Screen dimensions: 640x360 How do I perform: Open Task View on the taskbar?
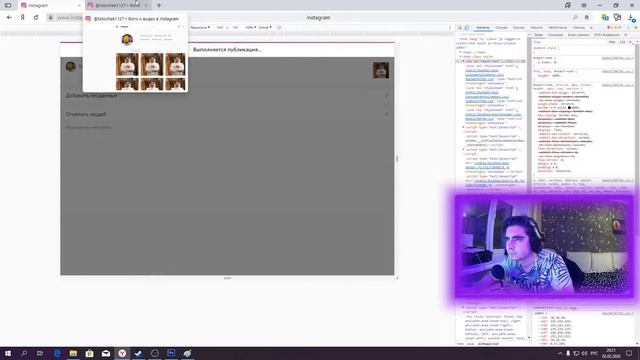point(40,353)
